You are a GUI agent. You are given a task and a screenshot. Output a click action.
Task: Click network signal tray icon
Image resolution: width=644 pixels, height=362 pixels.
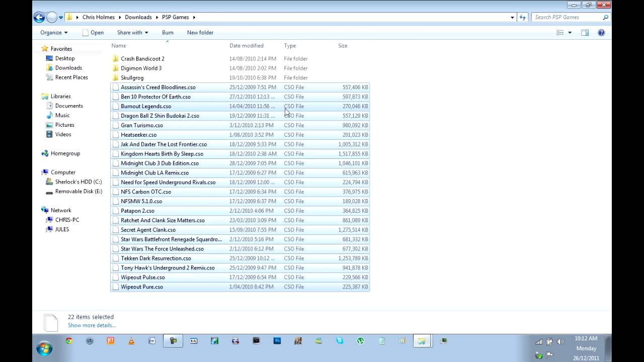539,341
